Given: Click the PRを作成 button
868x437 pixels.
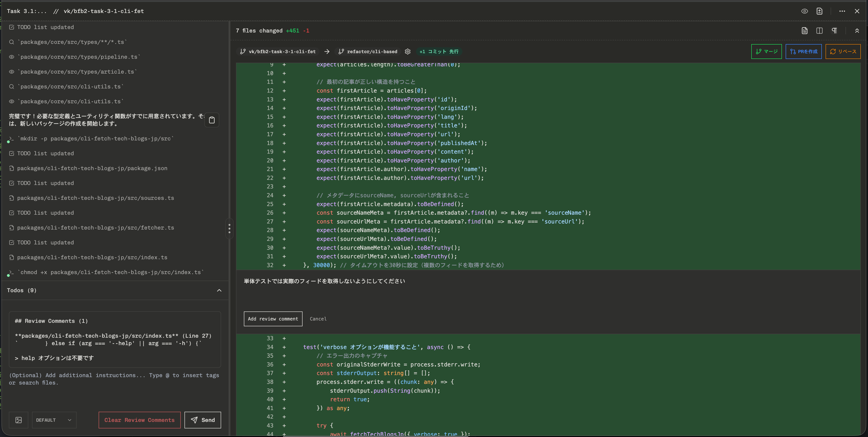Looking at the screenshot, I should tap(803, 52).
